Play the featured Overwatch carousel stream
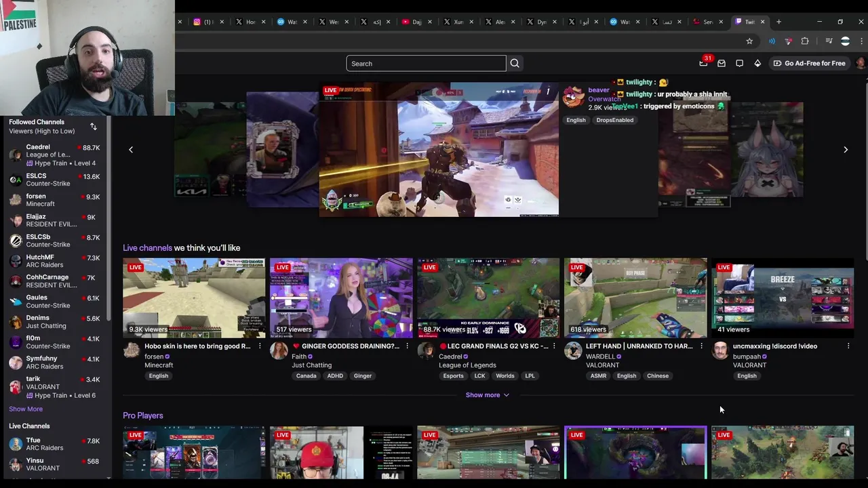This screenshot has width=868, height=488. point(439,150)
